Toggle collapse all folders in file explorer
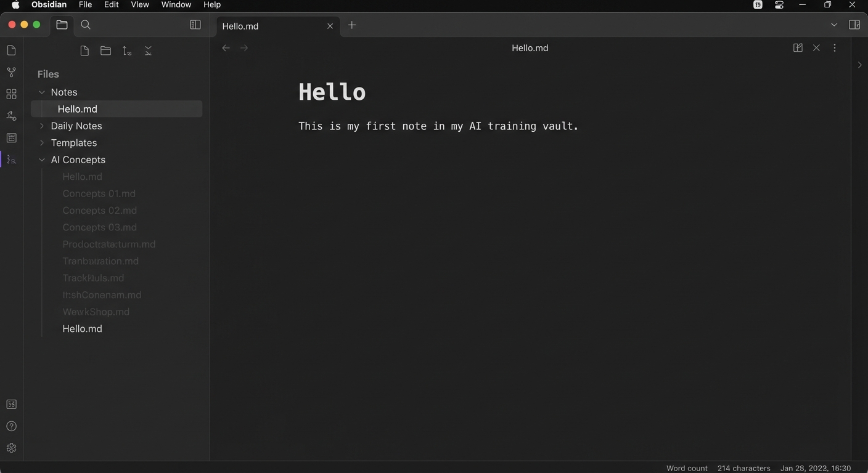Screen dimensions: 868x473 pyautogui.click(x=148, y=51)
